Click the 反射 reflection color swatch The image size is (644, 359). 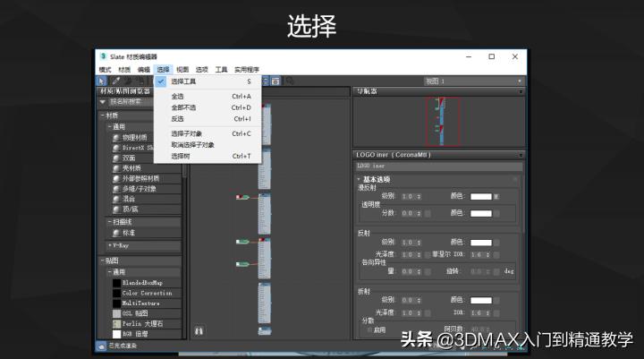click(x=481, y=243)
